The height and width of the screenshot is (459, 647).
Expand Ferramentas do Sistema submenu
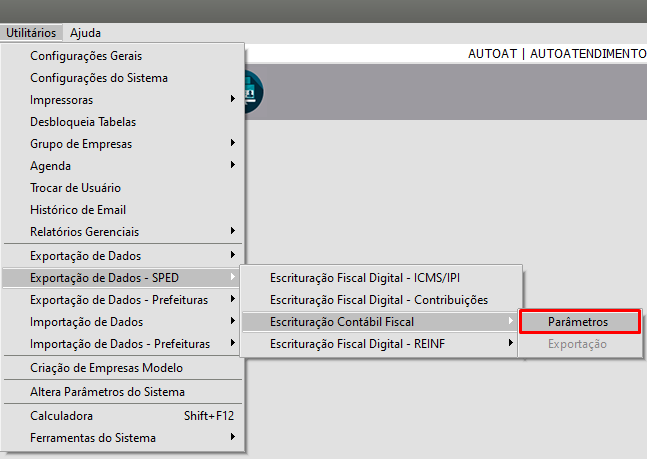pos(93,437)
